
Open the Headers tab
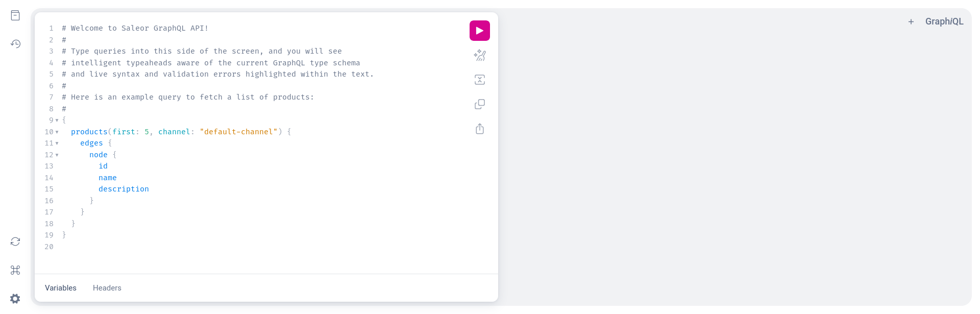point(107,288)
